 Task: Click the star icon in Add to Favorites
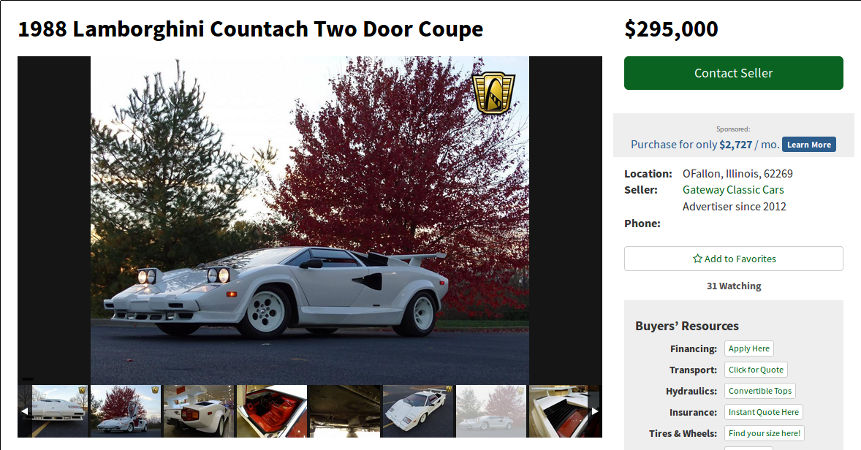pyautogui.click(x=697, y=258)
